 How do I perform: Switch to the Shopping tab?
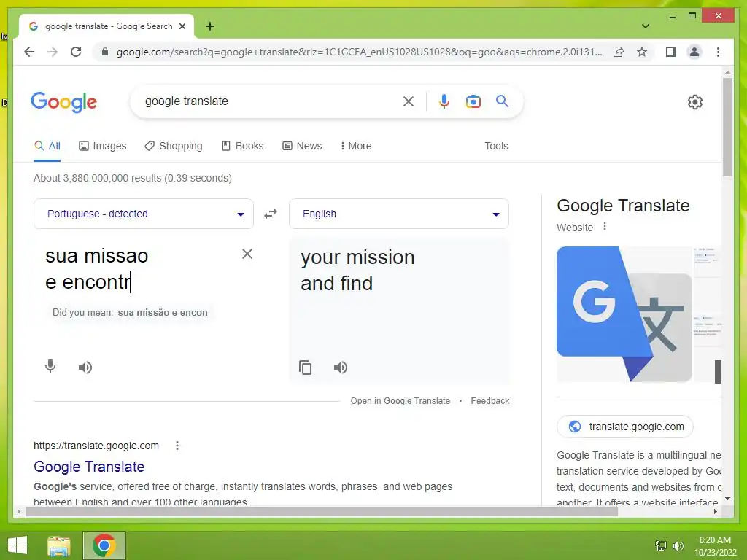coord(174,146)
